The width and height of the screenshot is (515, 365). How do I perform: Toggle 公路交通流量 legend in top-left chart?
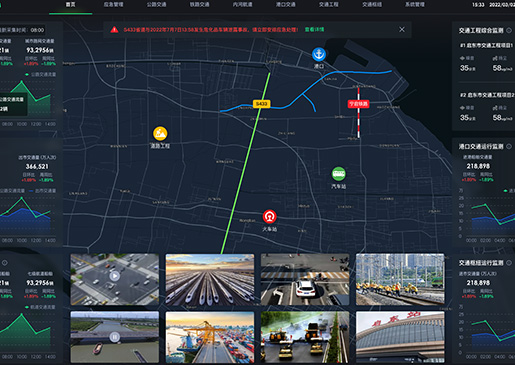[41, 74]
